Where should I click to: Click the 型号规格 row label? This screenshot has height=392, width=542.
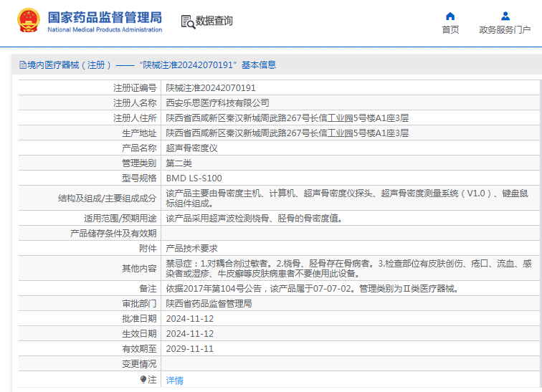(x=139, y=178)
